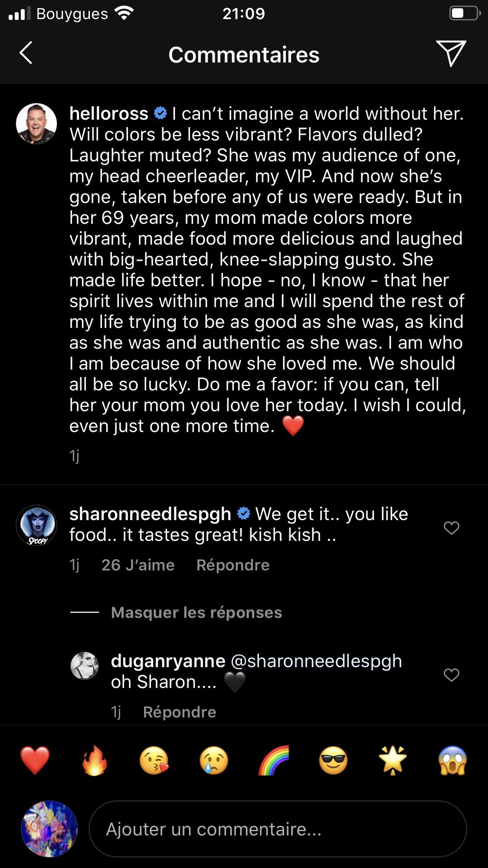
Task: Tap the back arrow icon
Action: 26,53
